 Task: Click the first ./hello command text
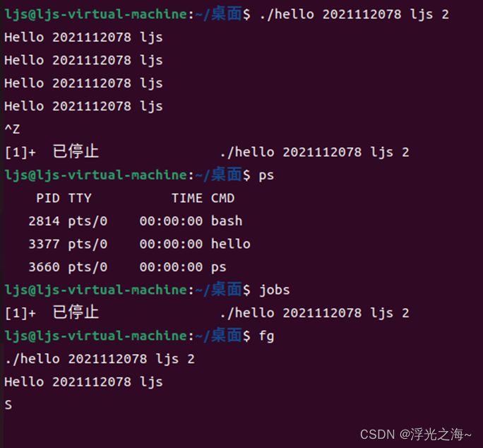coord(354,15)
